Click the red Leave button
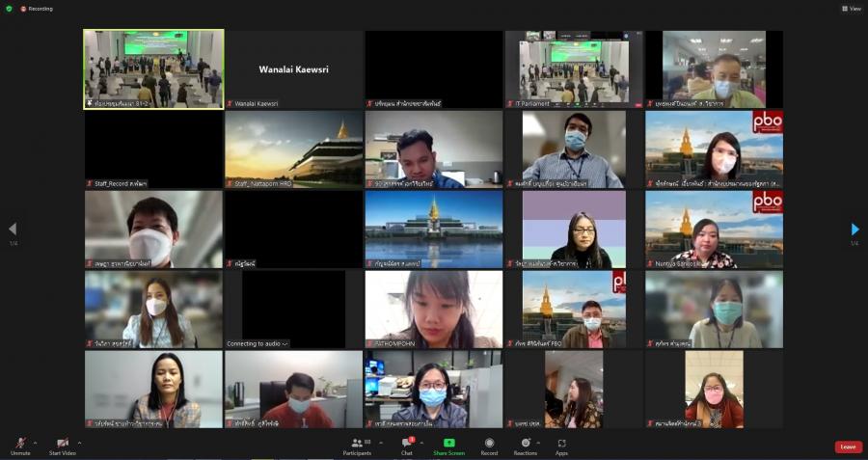The width and height of the screenshot is (868, 460). [x=848, y=446]
